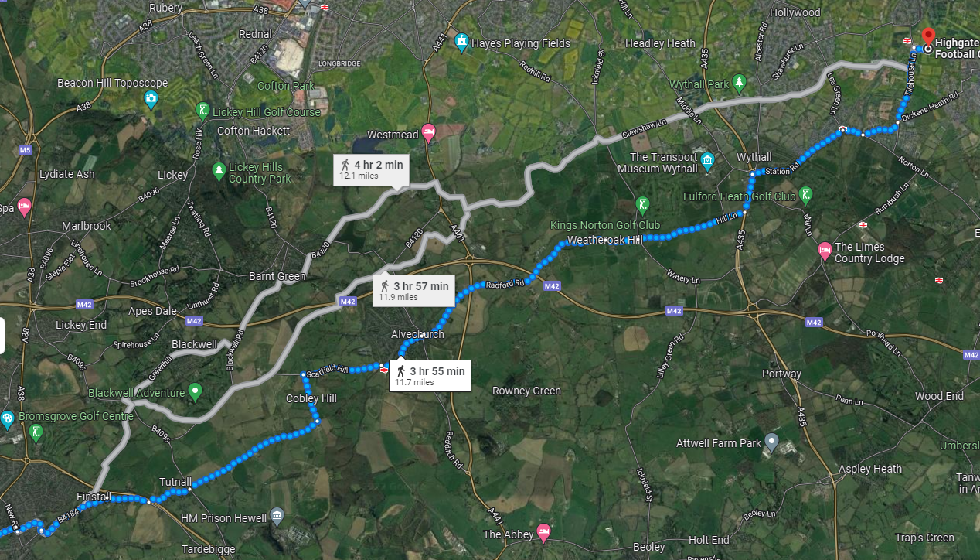Viewport: 980px width, 560px height.
Task: Choose the 3 hr 57 min alternate route
Action: click(413, 290)
